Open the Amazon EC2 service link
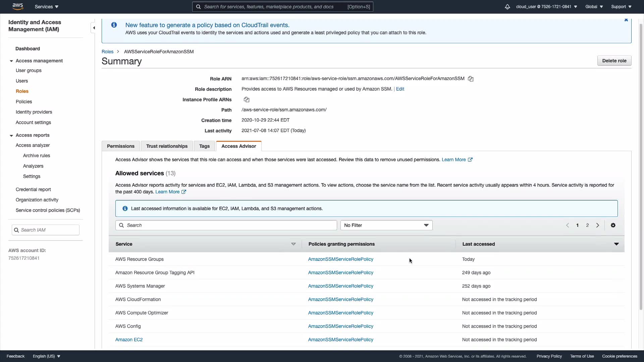The image size is (644, 362). point(129,340)
